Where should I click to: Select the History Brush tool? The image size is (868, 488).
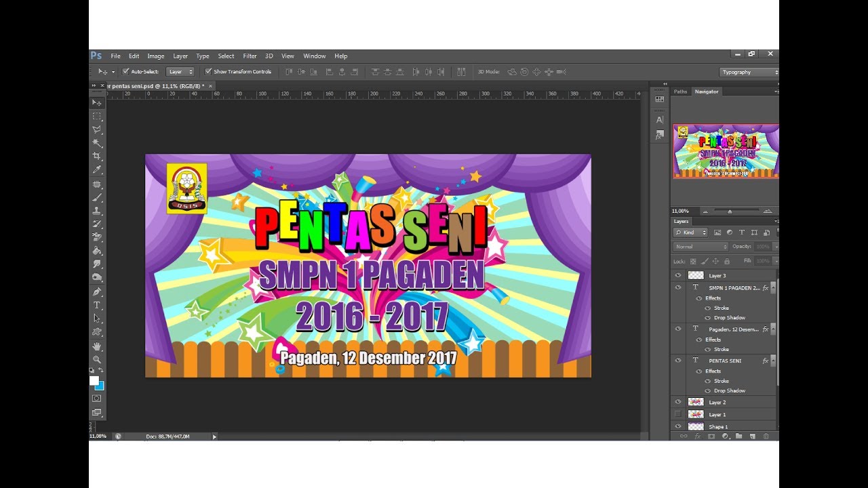pos(97,224)
